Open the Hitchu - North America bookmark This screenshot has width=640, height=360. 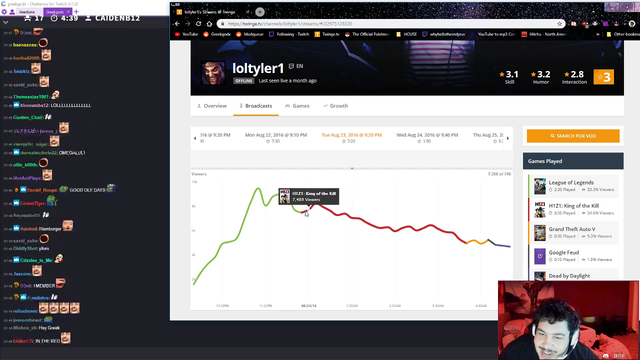(x=543, y=34)
